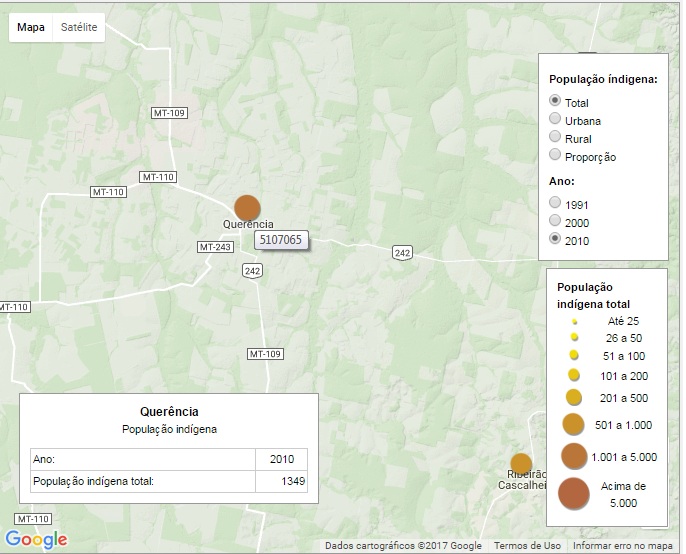Switch to Satélite map view
The width and height of the screenshot is (686, 554).
tap(79, 27)
